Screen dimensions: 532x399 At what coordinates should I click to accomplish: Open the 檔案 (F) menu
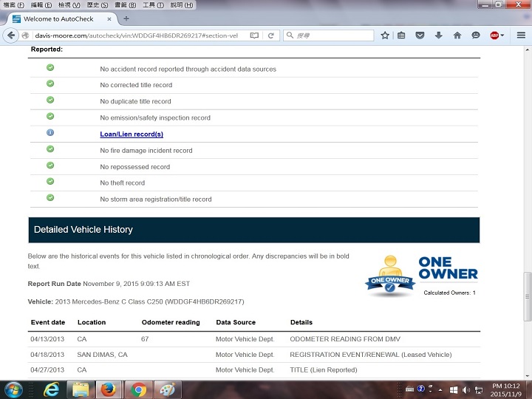14,4
